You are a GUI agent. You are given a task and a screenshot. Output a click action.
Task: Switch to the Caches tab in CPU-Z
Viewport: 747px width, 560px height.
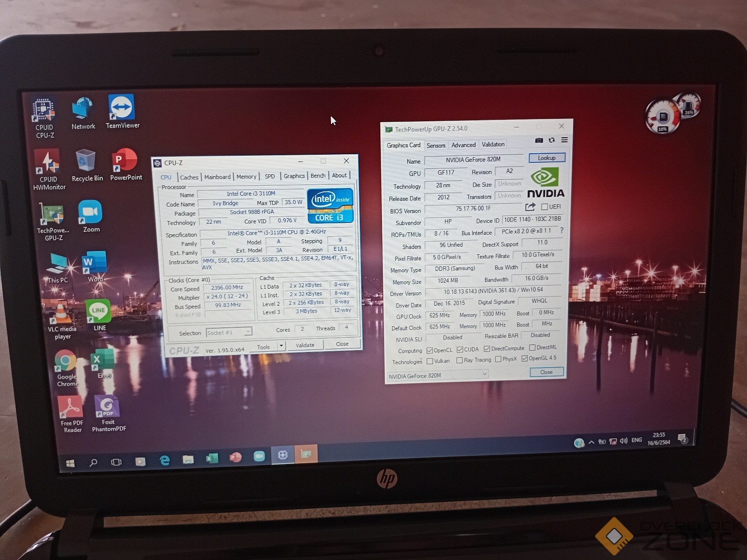tap(189, 177)
